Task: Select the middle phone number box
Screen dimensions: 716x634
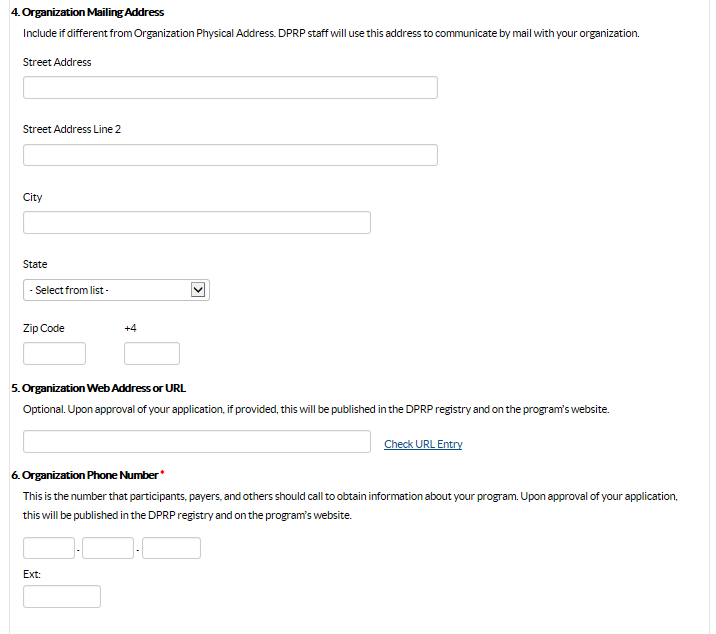Action: (108, 548)
